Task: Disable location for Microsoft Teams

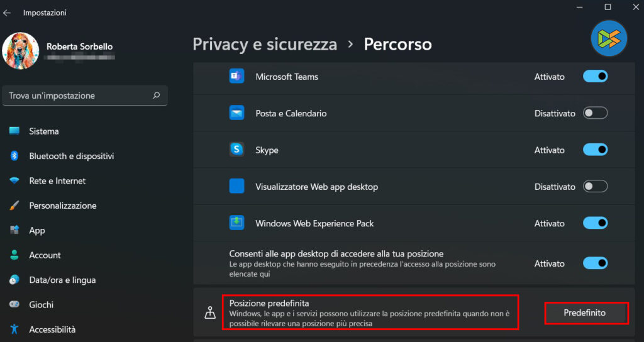Action: [595, 77]
